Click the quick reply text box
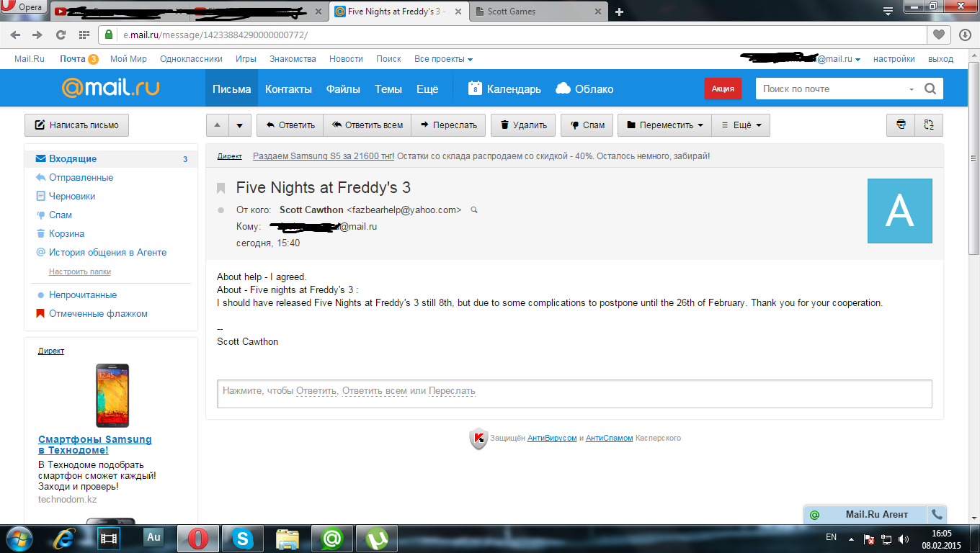The image size is (980, 553). pyautogui.click(x=574, y=394)
